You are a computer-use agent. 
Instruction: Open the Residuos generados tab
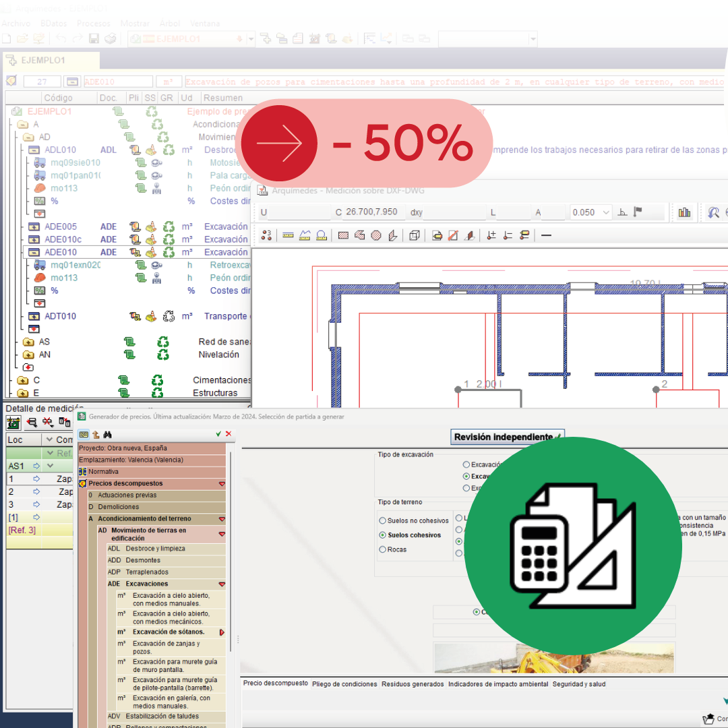pos(413,684)
